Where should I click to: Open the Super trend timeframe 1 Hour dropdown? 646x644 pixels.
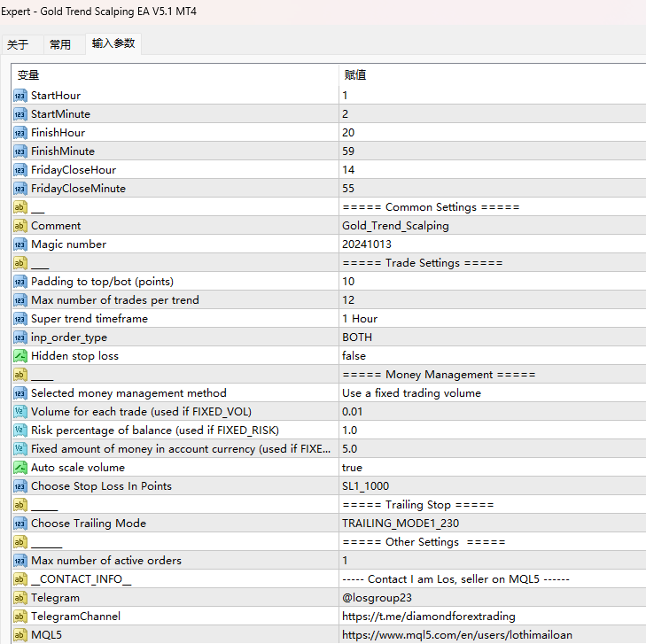click(493, 319)
